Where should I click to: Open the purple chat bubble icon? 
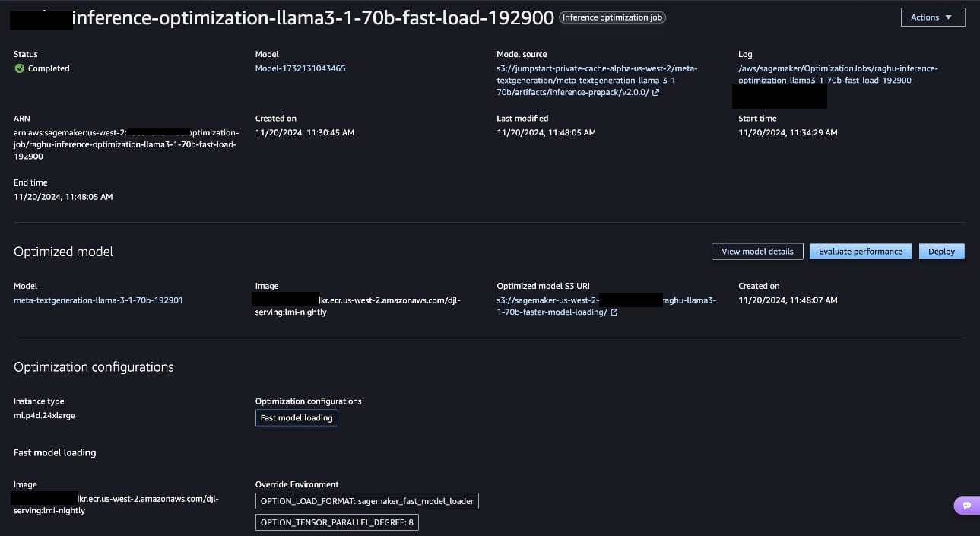coord(966,505)
